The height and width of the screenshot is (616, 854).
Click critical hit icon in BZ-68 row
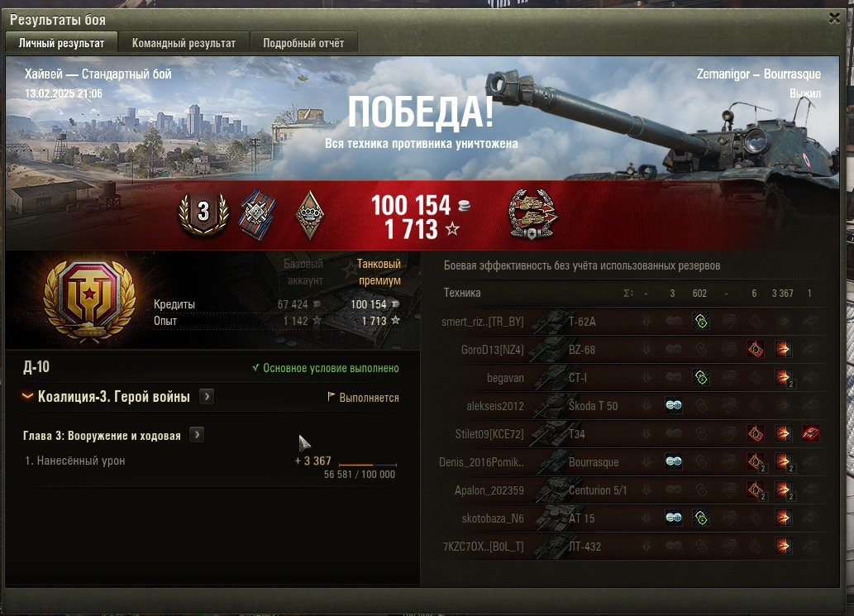tap(755, 349)
